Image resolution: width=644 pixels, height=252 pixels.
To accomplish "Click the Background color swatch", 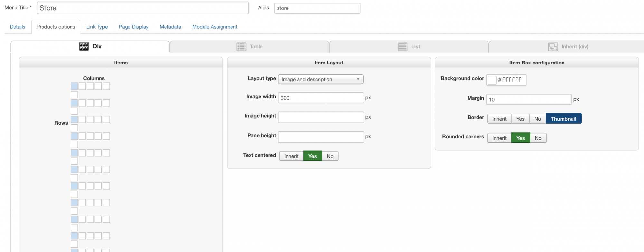I will pyautogui.click(x=492, y=80).
